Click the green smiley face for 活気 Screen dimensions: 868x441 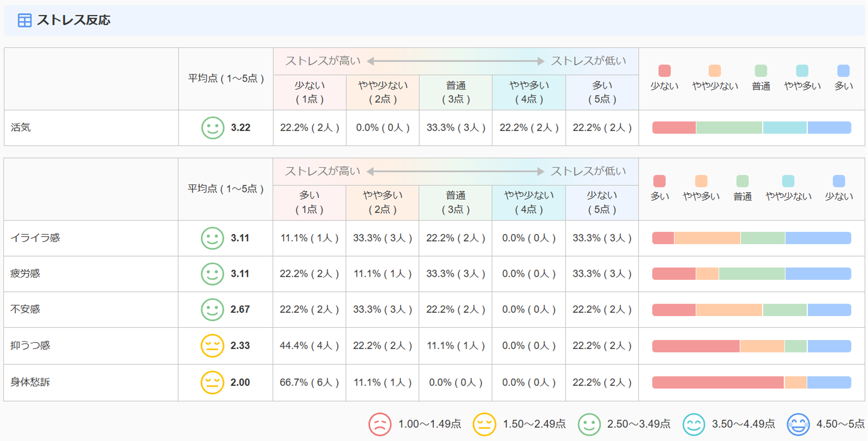coord(213,128)
